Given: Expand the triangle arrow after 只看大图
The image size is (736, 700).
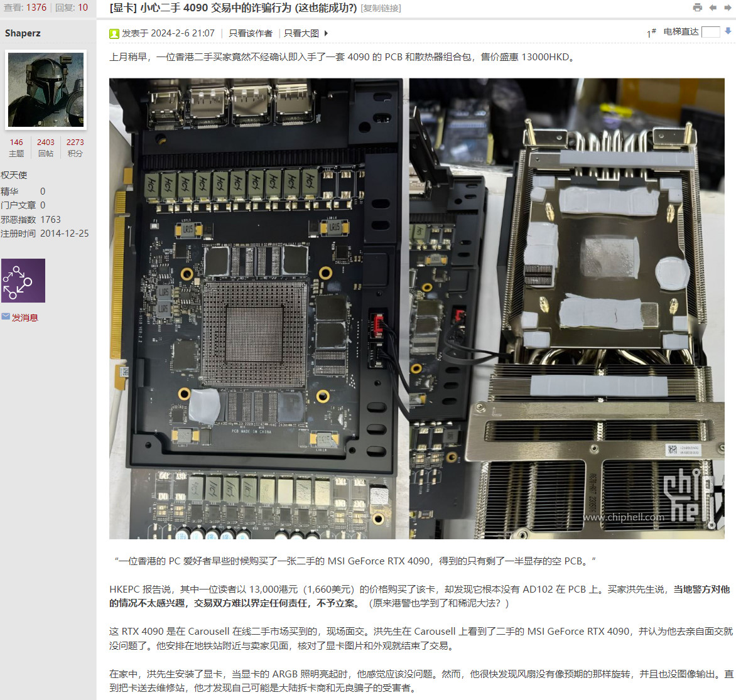Looking at the screenshot, I should [x=326, y=33].
